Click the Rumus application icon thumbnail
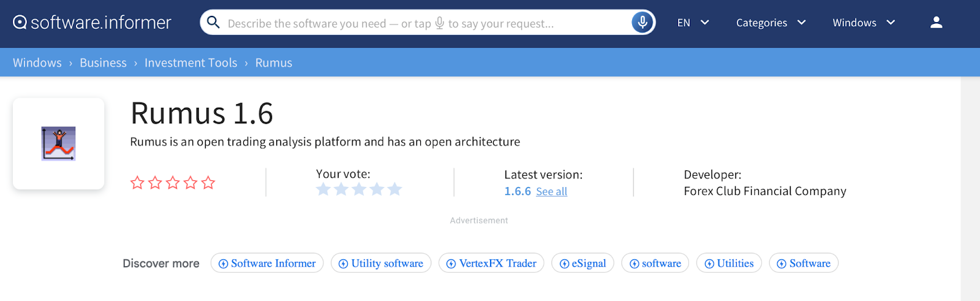This screenshot has height=301, width=980. coord(58,143)
